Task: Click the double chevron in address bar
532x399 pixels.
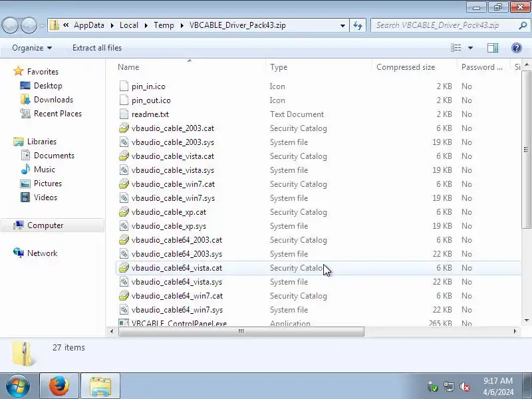Action: pyautogui.click(x=66, y=25)
